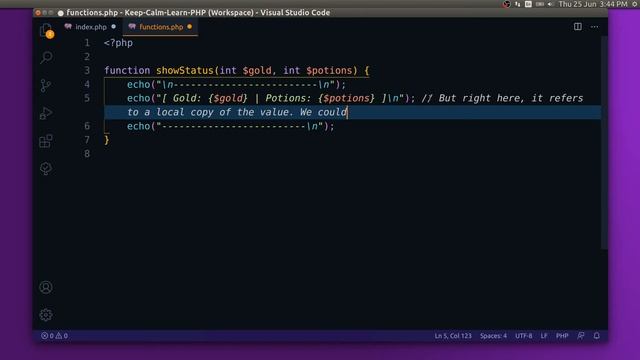This screenshot has width=640, height=360.
Task: Click the unsaved dot on functions.php tab
Action: [x=189, y=27]
